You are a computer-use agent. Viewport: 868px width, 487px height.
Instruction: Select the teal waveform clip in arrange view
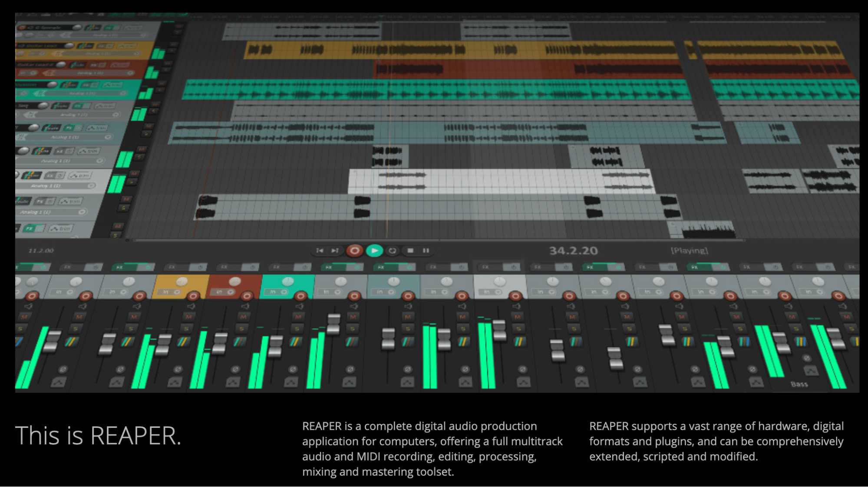(x=436, y=89)
